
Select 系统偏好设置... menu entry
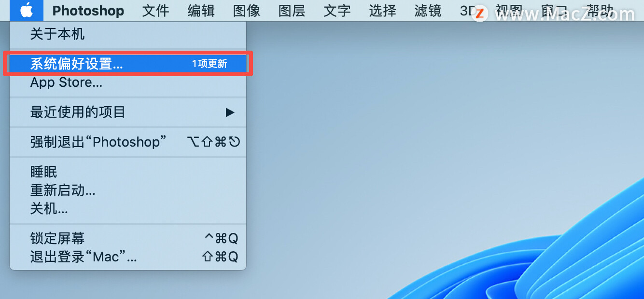pos(128,64)
